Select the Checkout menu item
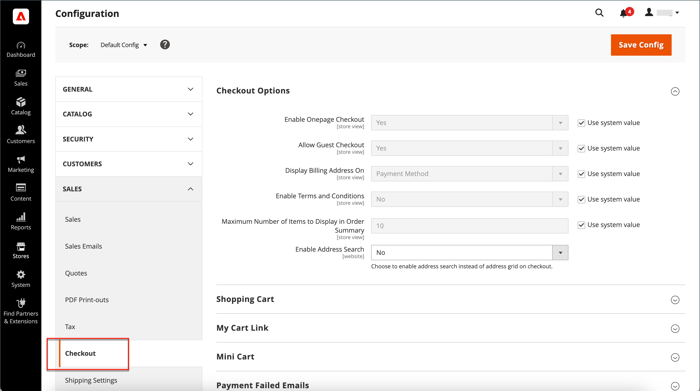Screen dimensions: 700x391 [80, 354]
